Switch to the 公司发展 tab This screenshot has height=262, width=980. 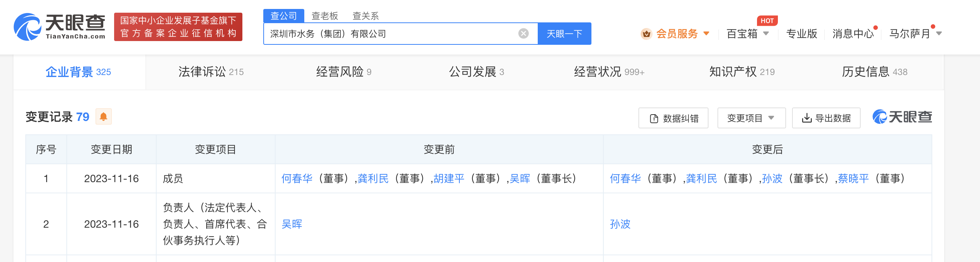[x=476, y=72]
